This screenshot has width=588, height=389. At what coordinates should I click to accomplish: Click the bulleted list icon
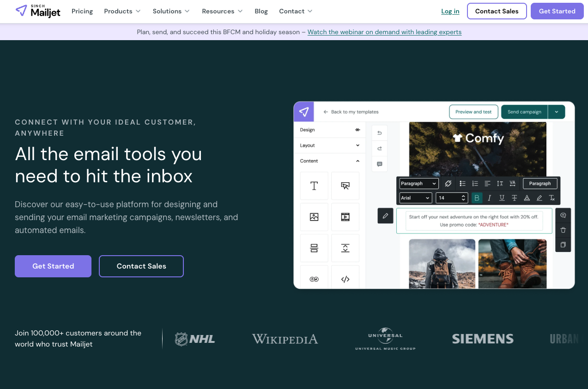462,183
